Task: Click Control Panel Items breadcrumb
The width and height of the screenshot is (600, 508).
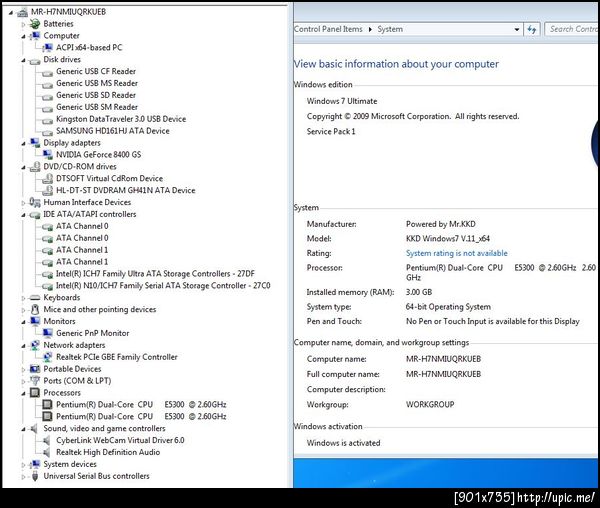Action: (x=328, y=29)
